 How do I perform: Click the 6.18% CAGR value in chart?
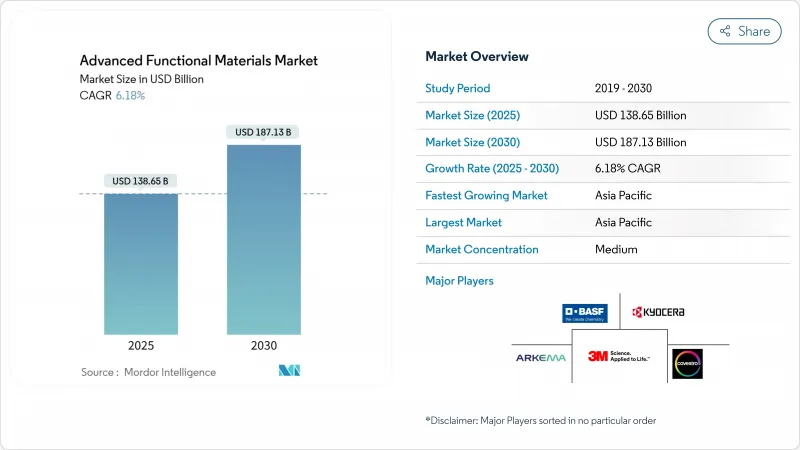coord(132,96)
